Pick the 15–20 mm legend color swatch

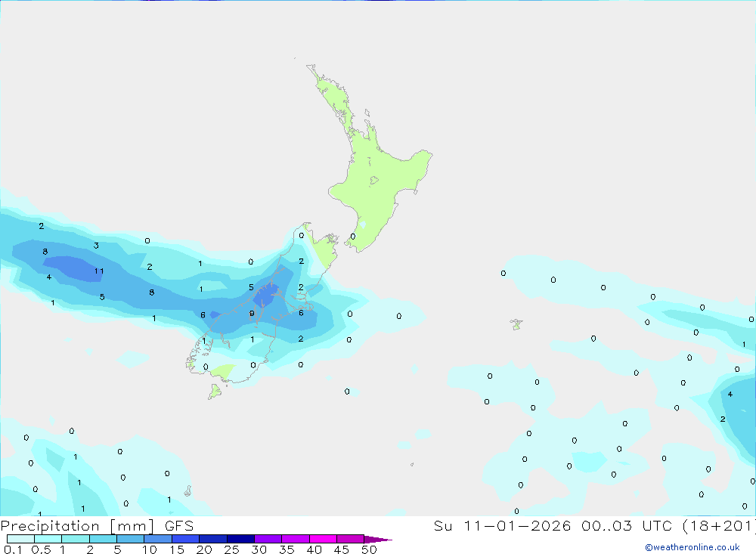point(186,539)
